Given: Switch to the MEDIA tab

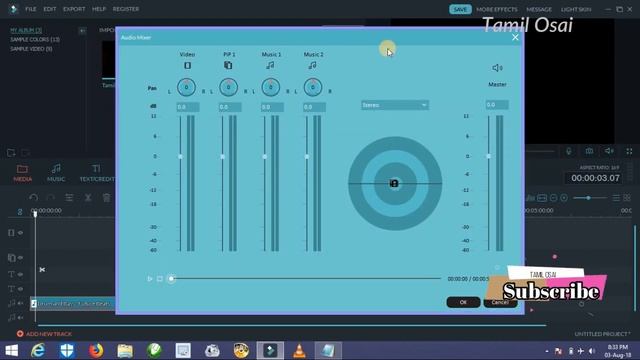Looking at the screenshot, I should [22, 173].
